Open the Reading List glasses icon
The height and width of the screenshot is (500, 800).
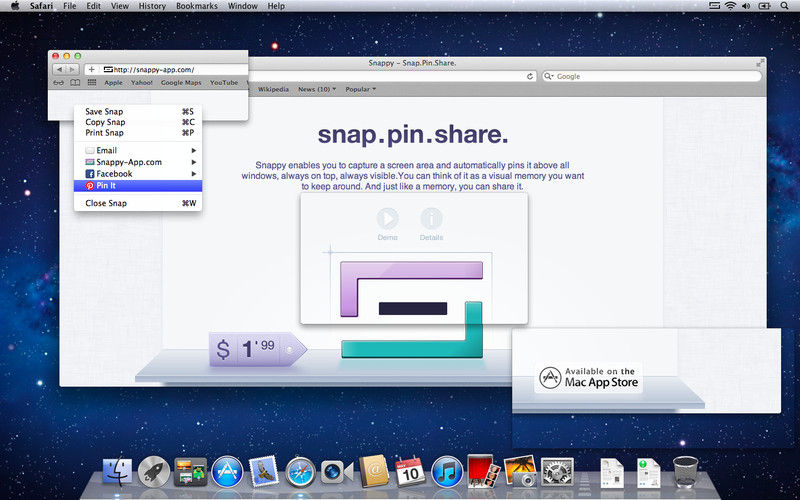(56, 83)
